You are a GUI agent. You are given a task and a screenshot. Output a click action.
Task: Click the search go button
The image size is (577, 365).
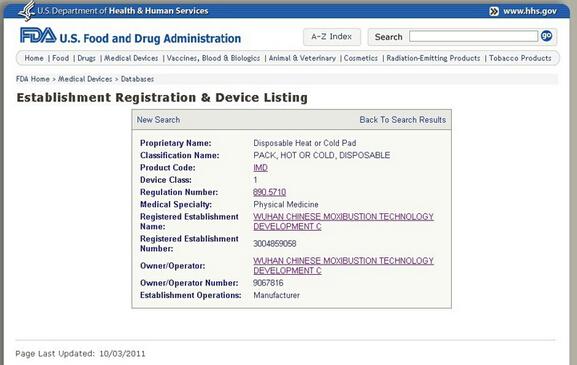click(x=546, y=36)
